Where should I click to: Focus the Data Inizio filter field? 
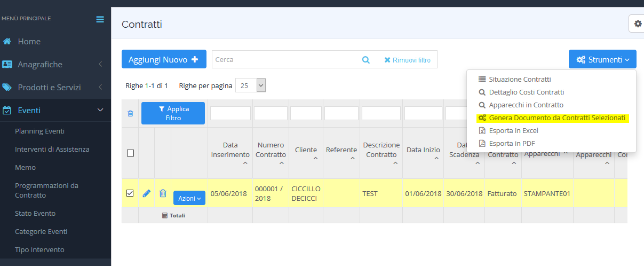tap(423, 113)
